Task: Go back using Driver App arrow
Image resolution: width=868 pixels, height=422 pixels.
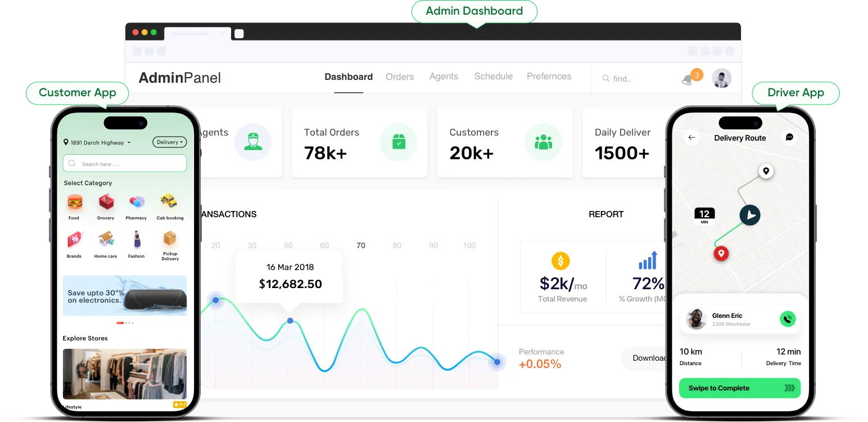Action: click(691, 137)
